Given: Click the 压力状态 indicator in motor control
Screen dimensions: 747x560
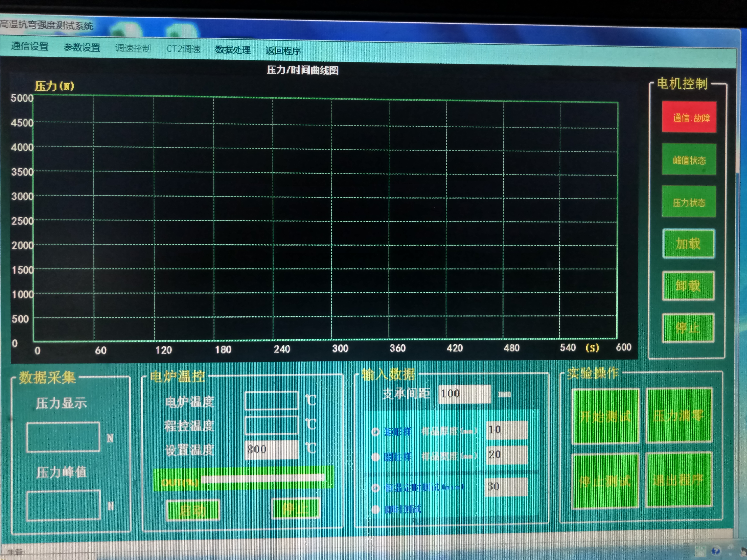Looking at the screenshot, I should 689,202.
